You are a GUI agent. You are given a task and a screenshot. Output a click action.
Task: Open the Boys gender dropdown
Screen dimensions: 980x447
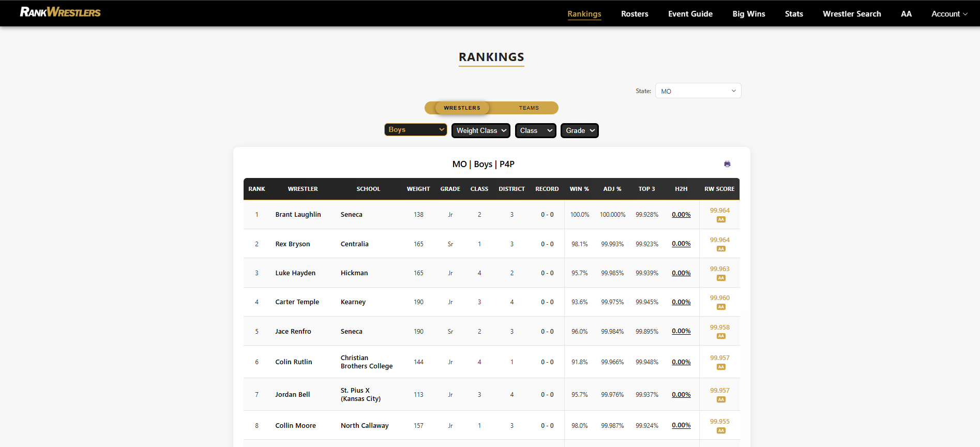tap(416, 130)
